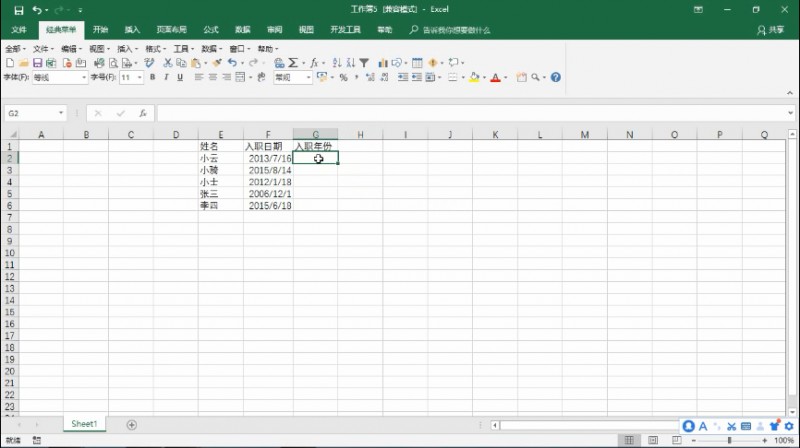
Task: Click the Increase Indent icon
Action: click(x=417, y=78)
